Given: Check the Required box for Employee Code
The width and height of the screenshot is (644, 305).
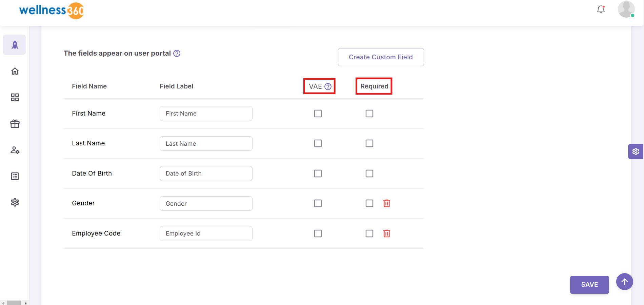Looking at the screenshot, I should (x=369, y=233).
